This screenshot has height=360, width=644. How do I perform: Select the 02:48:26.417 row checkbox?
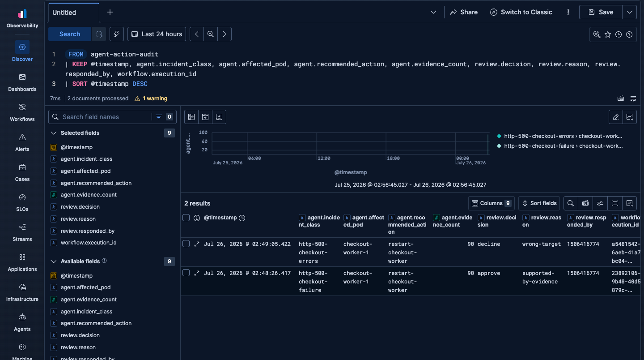click(x=186, y=273)
